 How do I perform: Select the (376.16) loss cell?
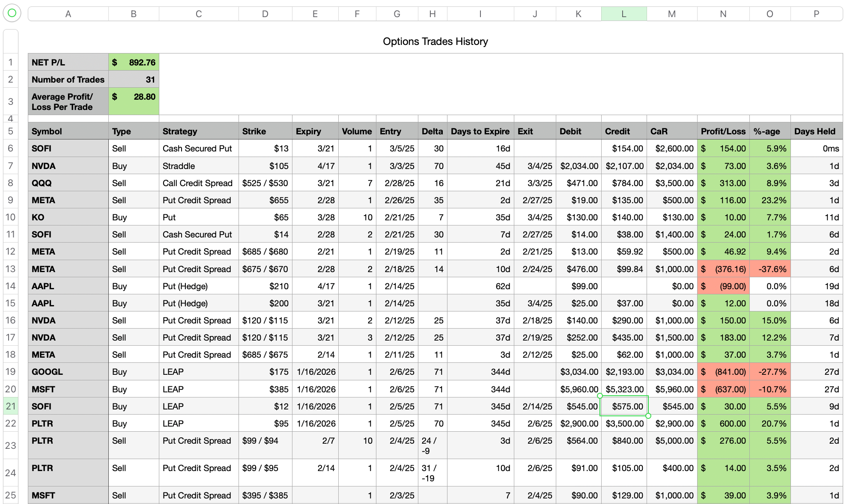point(723,269)
